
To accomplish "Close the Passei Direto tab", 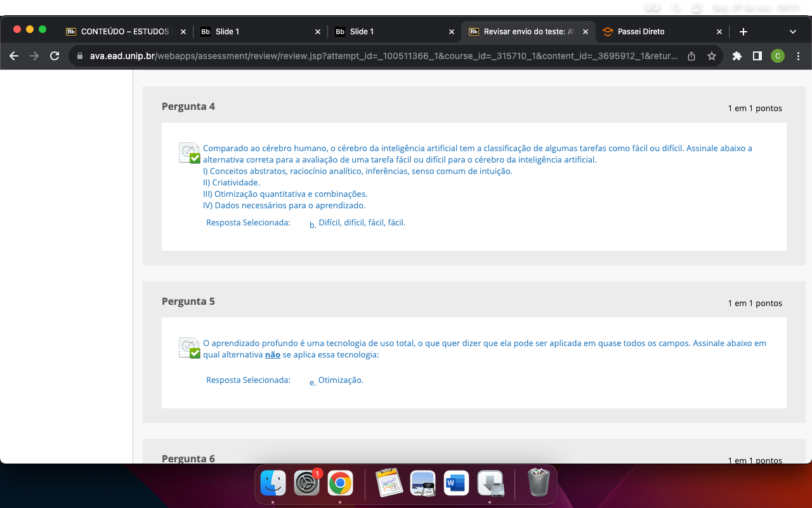I will point(719,32).
